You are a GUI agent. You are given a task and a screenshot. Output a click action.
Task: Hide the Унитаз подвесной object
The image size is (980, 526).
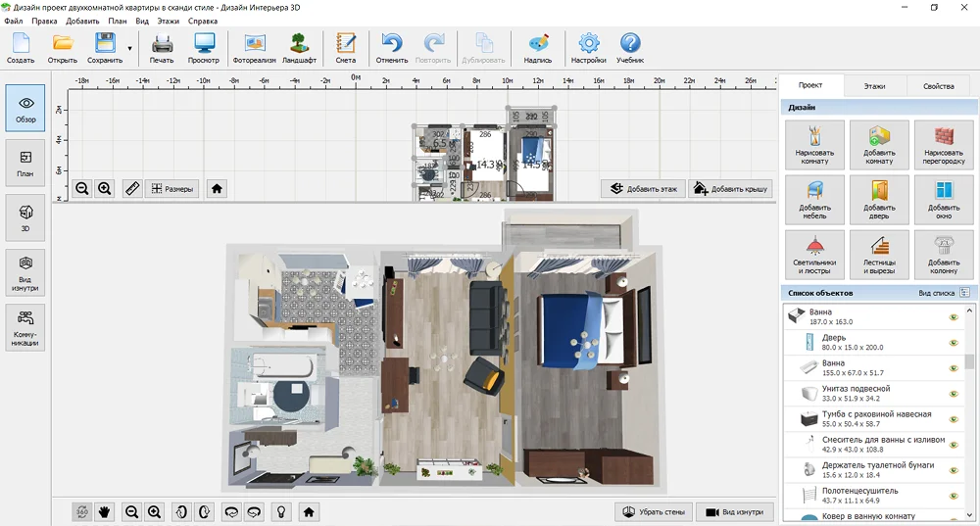click(x=952, y=394)
